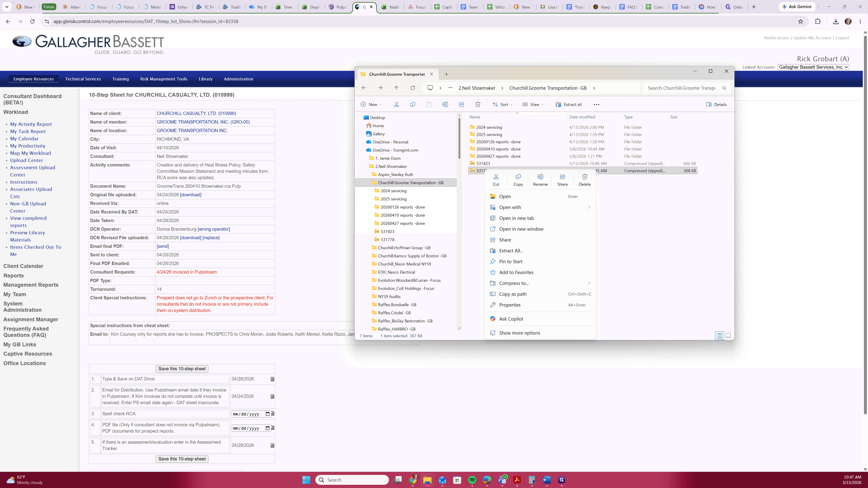Image resolution: width=868 pixels, height=488 pixels.
Task: Choose Delete in the context menu
Action: [585, 180]
